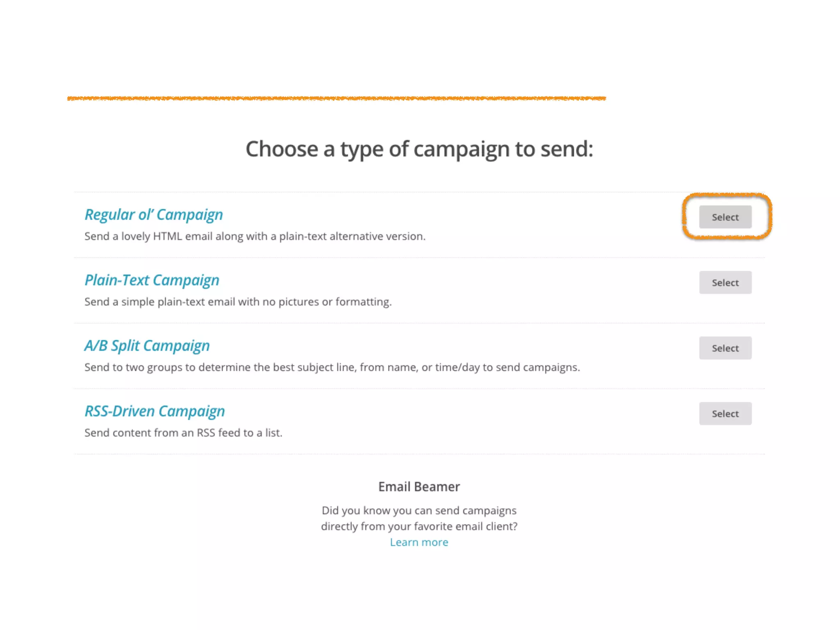
Task: Click the 'simple plain-text email' description
Action: pyautogui.click(x=238, y=302)
